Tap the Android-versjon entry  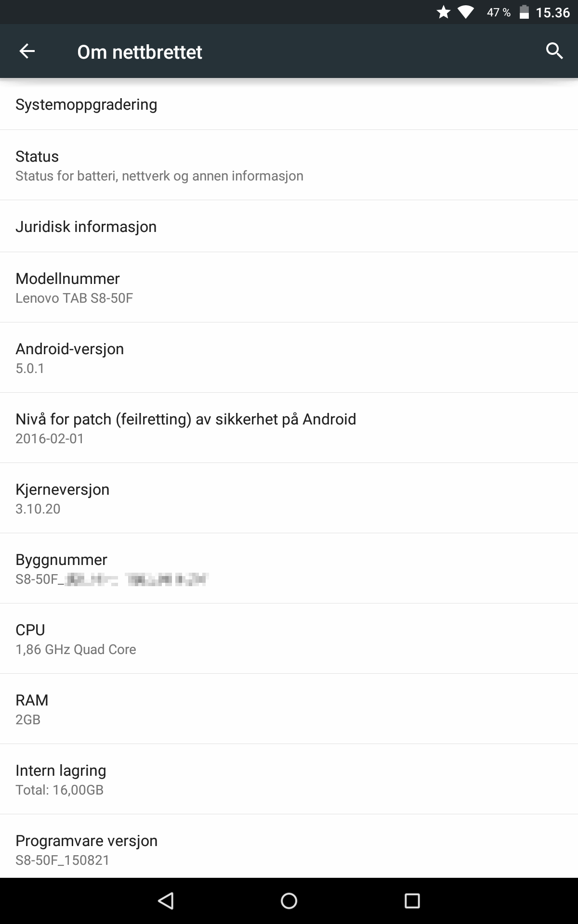pyautogui.click(x=289, y=358)
